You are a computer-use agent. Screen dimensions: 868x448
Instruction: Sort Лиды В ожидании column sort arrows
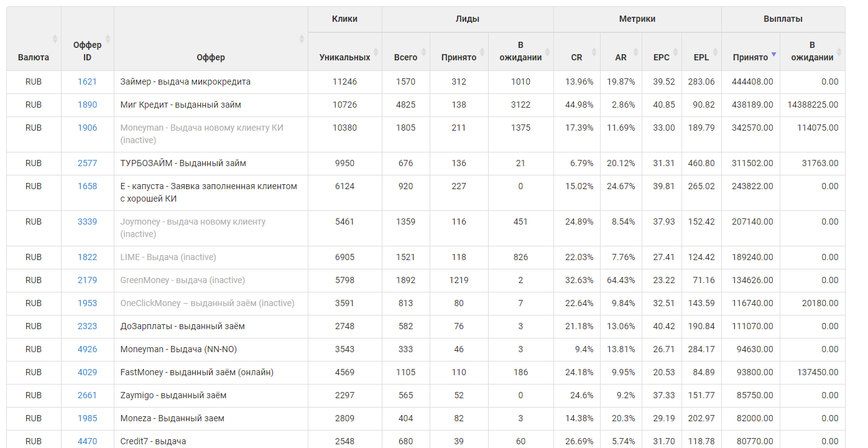pos(548,52)
